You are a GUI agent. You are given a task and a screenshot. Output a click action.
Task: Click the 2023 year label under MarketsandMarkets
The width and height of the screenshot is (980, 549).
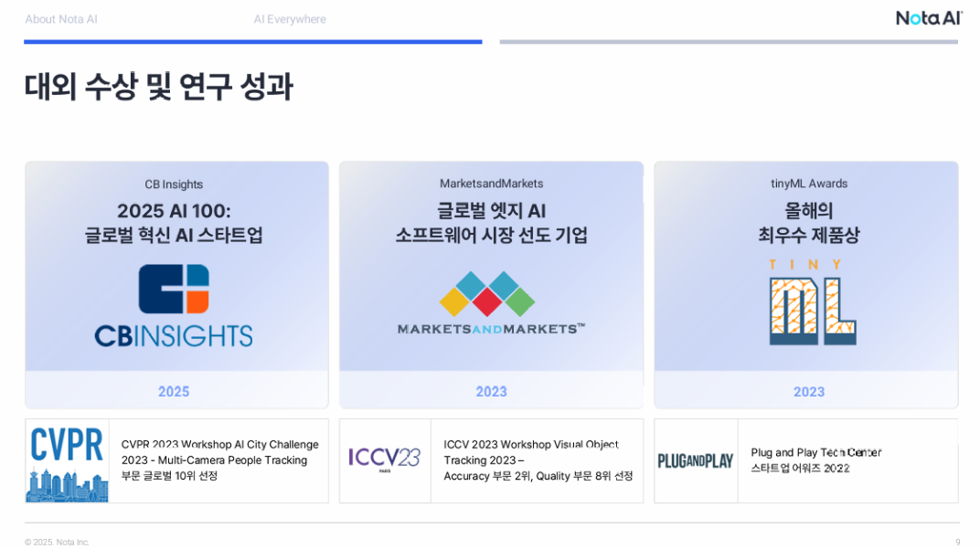click(x=491, y=391)
